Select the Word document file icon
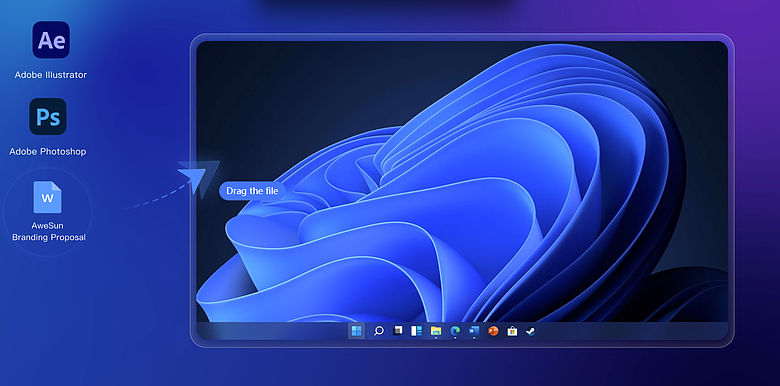 pyautogui.click(x=47, y=197)
